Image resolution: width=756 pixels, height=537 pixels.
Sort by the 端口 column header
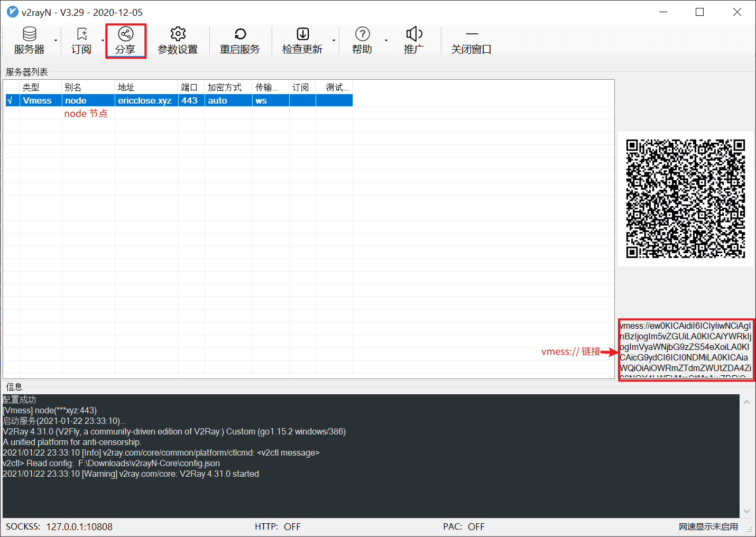coord(191,87)
